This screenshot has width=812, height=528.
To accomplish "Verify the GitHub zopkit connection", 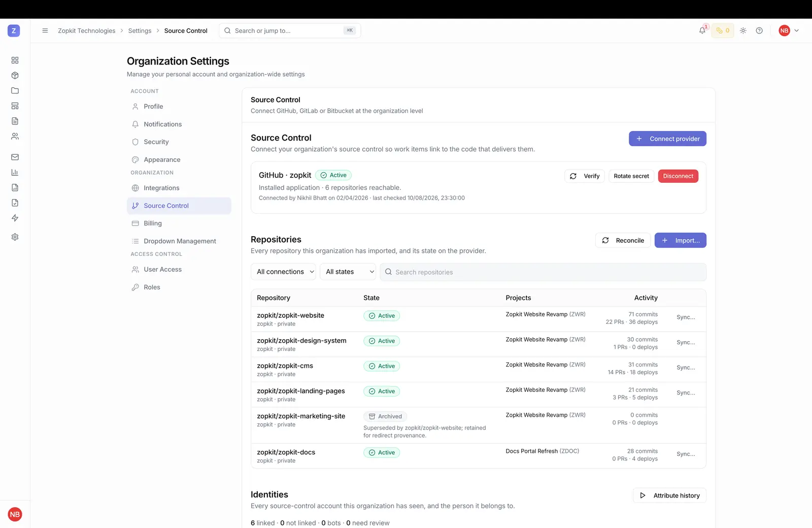I will [x=585, y=176].
